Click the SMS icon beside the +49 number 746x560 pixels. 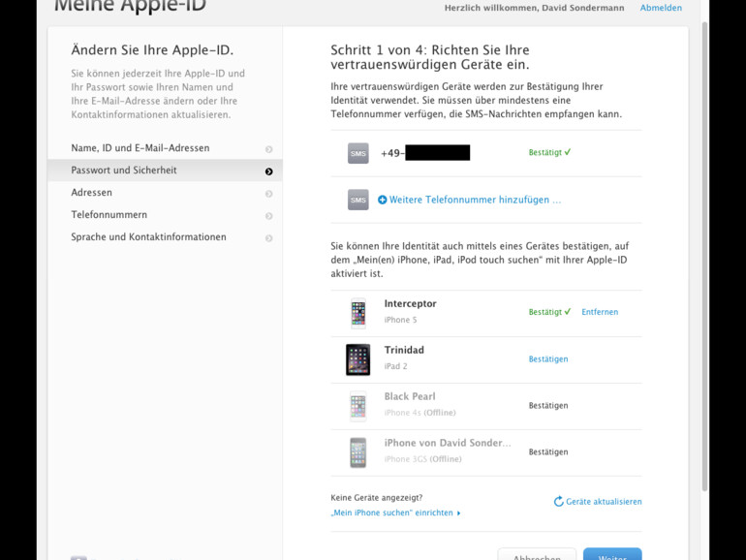(357, 153)
